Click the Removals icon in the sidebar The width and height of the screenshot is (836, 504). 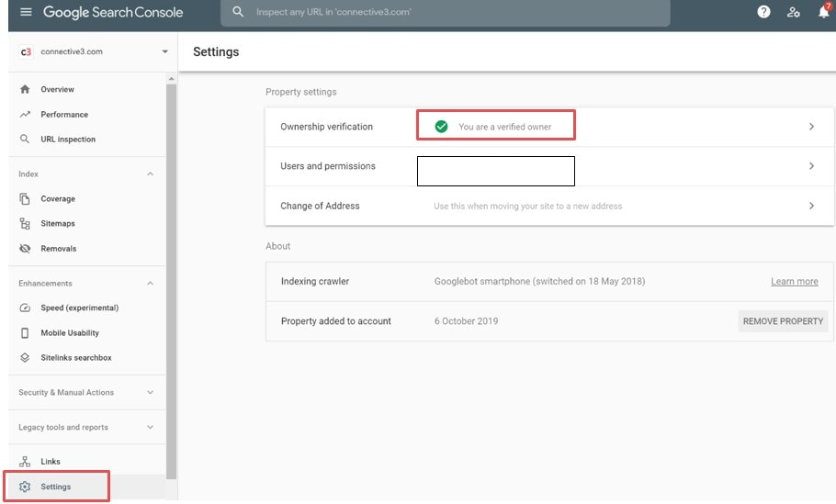(25, 249)
